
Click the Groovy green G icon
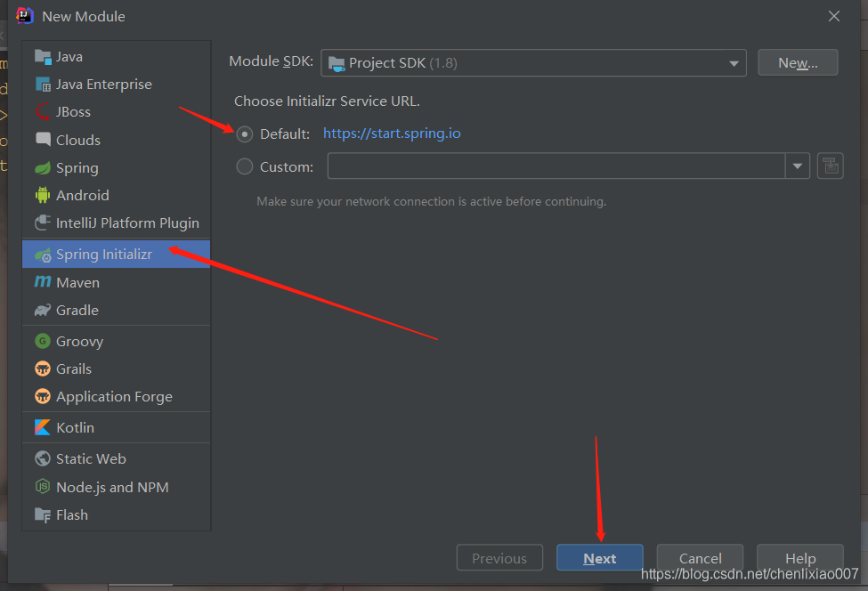pos(43,341)
